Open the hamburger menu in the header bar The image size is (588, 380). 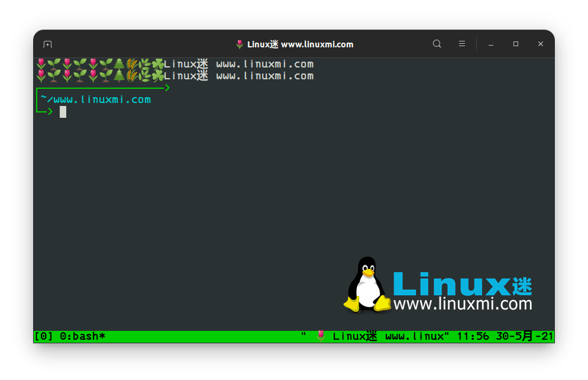click(x=461, y=44)
